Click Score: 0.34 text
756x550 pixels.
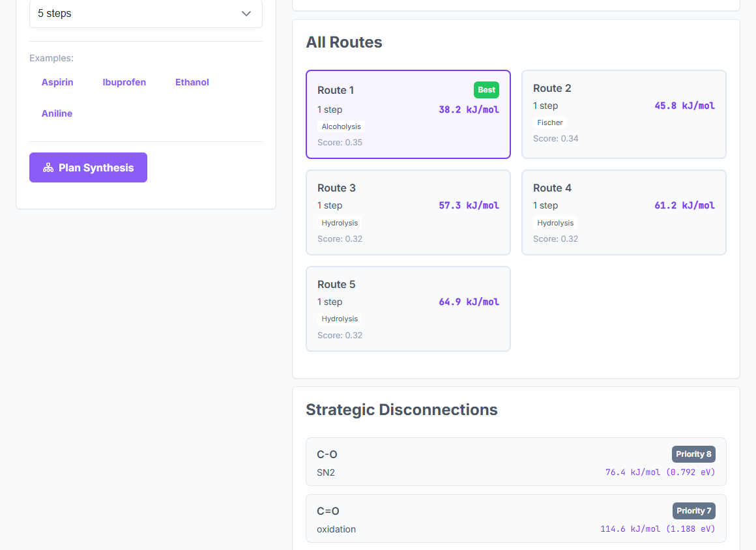555,138
